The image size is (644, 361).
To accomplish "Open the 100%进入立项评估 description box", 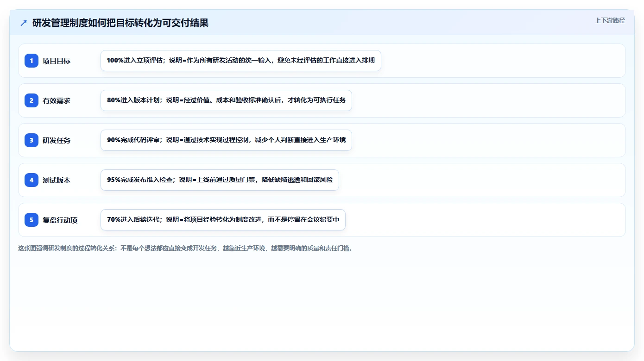I will (x=241, y=61).
